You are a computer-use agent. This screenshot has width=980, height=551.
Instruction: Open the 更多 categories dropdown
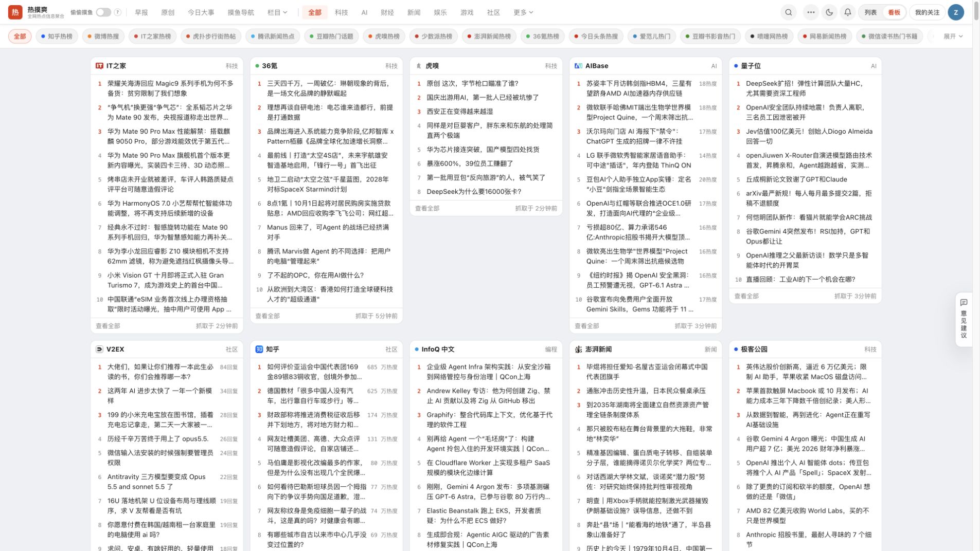click(x=523, y=12)
